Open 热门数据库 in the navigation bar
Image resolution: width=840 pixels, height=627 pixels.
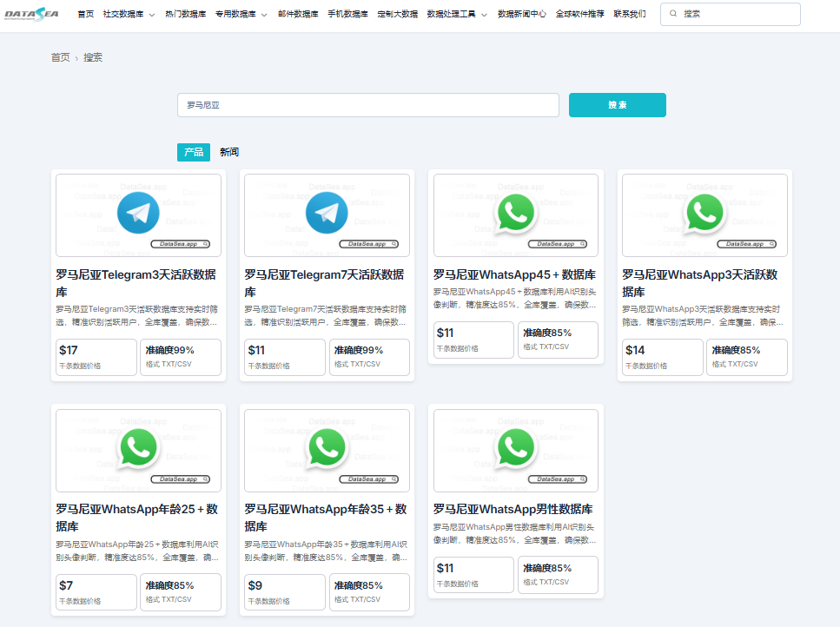[185, 14]
